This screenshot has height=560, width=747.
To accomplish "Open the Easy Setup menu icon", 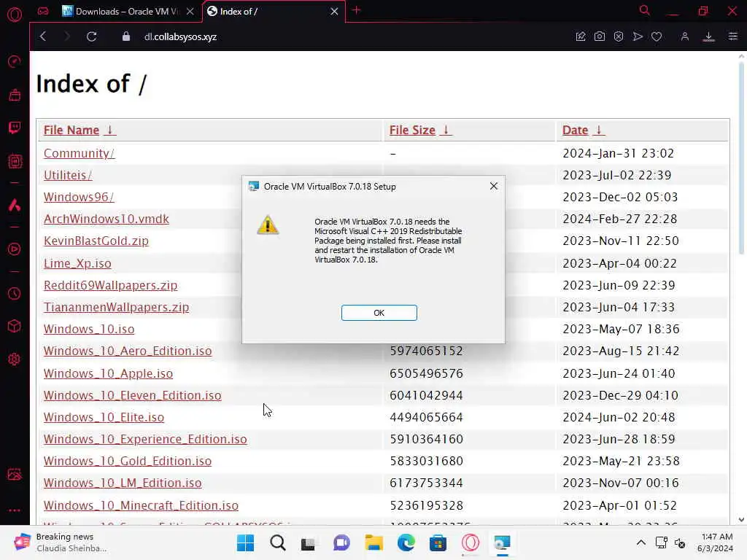I will 732,36.
